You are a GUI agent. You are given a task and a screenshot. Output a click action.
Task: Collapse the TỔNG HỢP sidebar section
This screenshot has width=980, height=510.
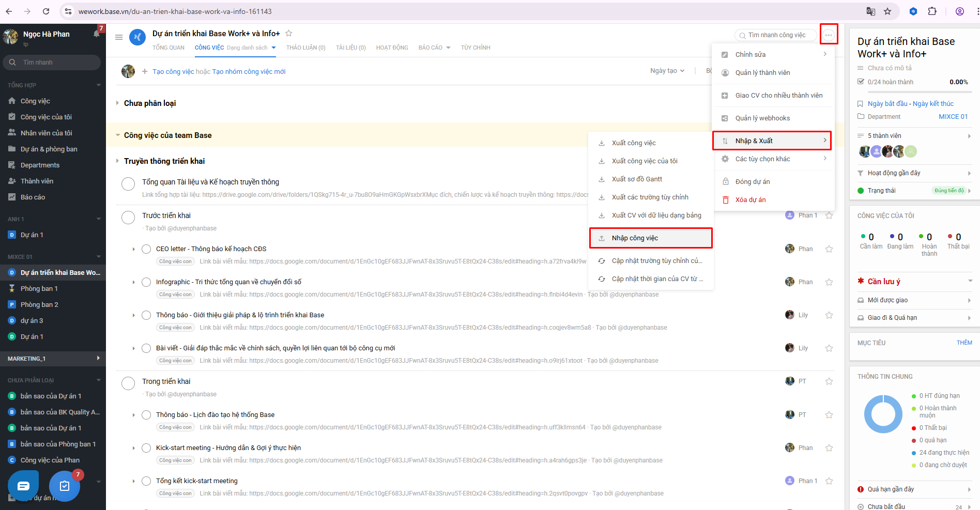pyautogui.click(x=98, y=85)
